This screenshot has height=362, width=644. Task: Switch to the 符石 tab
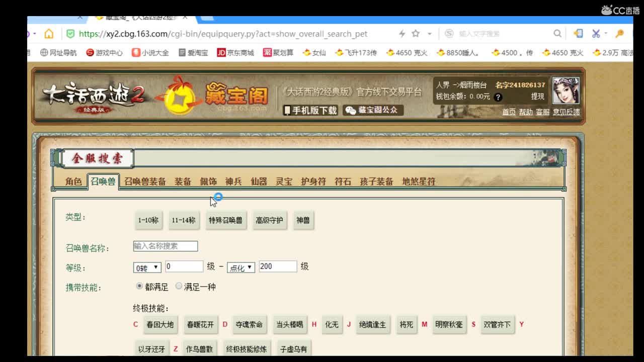pos(343,182)
